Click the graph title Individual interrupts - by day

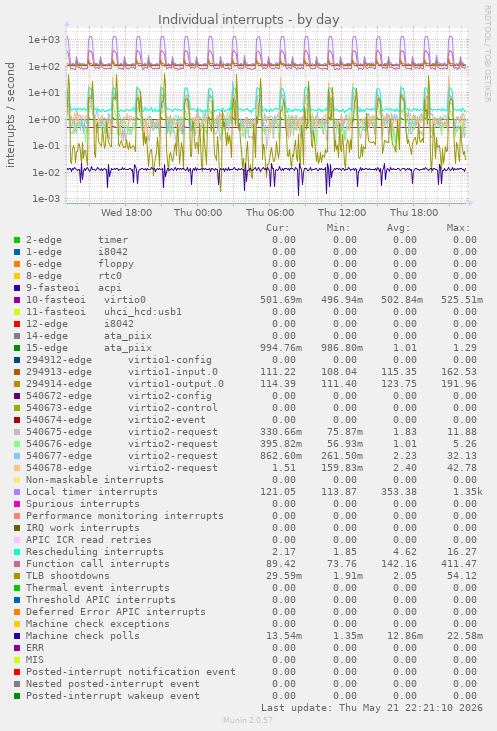point(248,20)
